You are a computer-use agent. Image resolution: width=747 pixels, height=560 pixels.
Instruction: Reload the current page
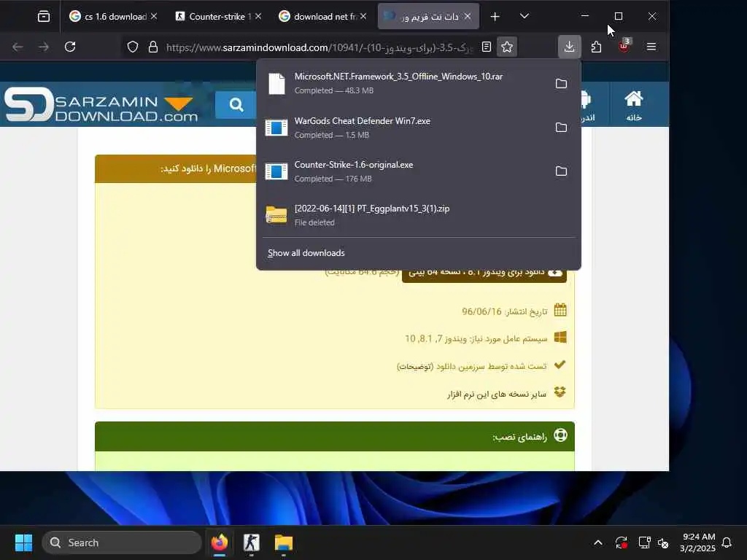70,47
